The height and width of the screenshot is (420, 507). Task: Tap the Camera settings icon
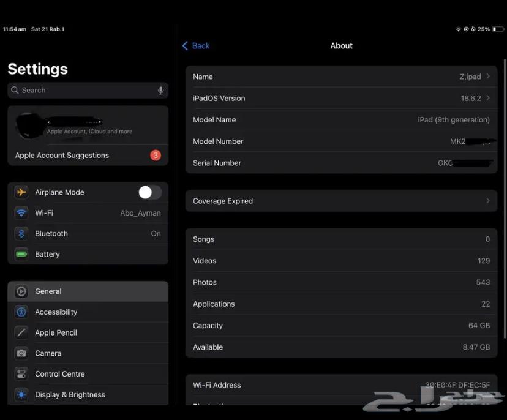[x=21, y=353]
